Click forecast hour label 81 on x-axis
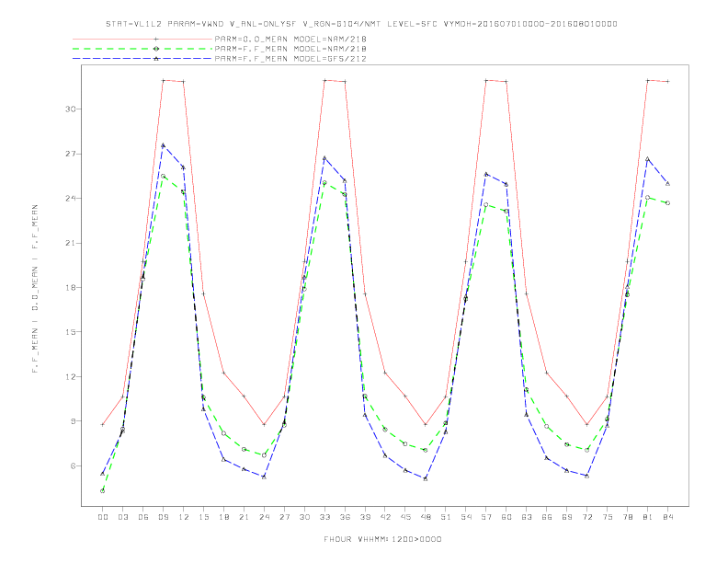Image resolution: width=728 pixels, height=563 pixels. tap(648, 517)
